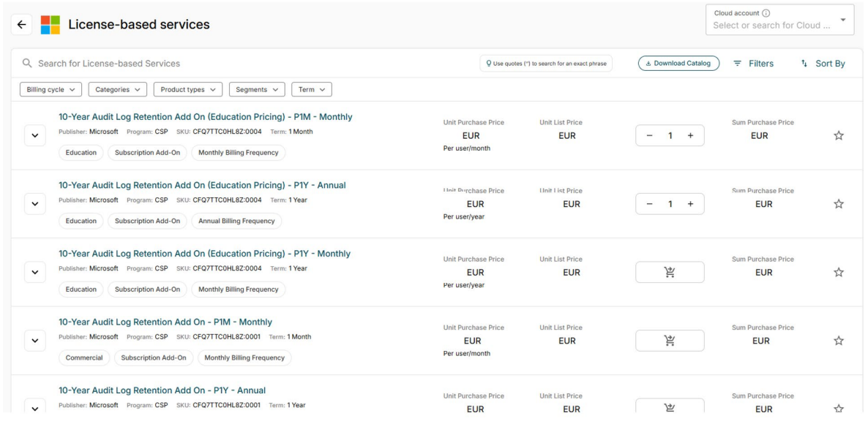Viewport: 868px width, 435px height.
Task: Select the Filters lines icon
Action: [x=737, y=64]
